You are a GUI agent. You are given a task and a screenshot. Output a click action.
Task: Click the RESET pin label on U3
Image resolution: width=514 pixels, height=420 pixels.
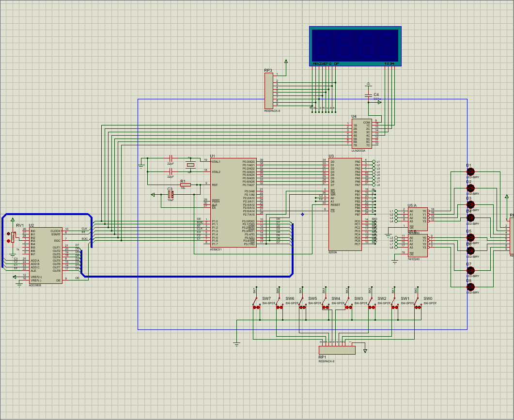[335, 204]
